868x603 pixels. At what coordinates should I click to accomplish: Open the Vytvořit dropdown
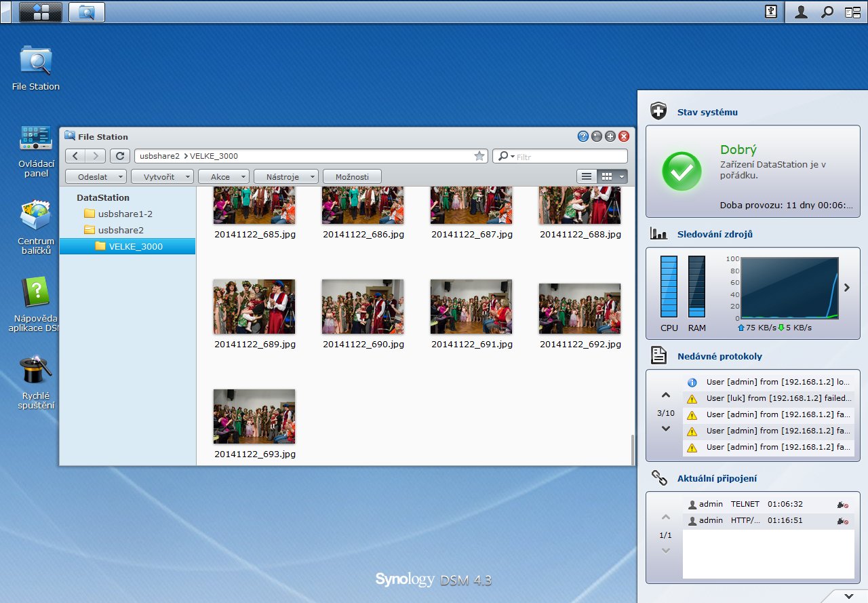pyautogui.click(x=162, y=176)
